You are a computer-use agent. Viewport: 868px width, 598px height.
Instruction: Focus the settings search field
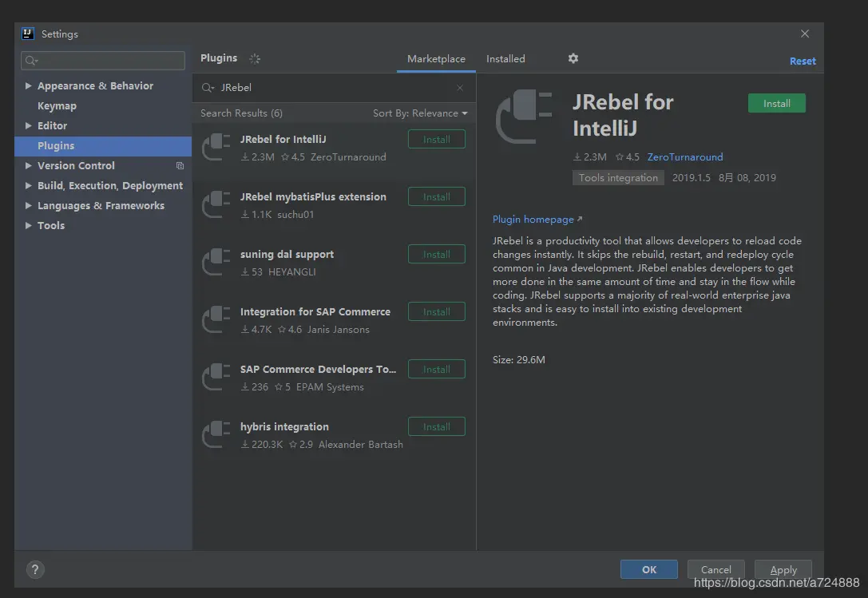tap(103, 61)
